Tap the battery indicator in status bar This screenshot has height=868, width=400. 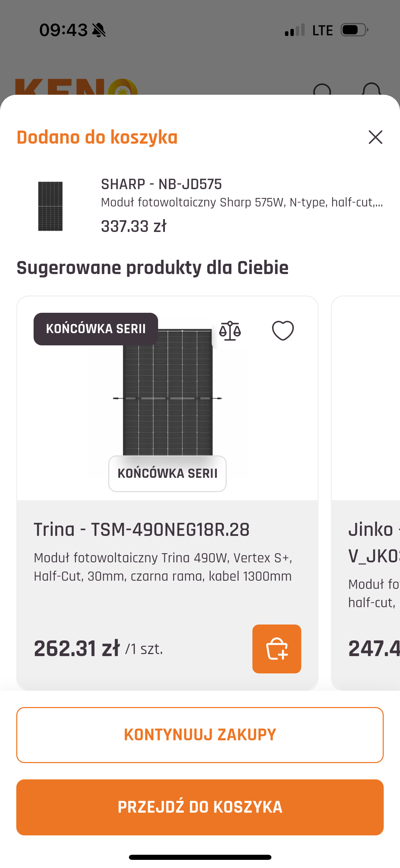pyautogui.click(x=354, y=30)
